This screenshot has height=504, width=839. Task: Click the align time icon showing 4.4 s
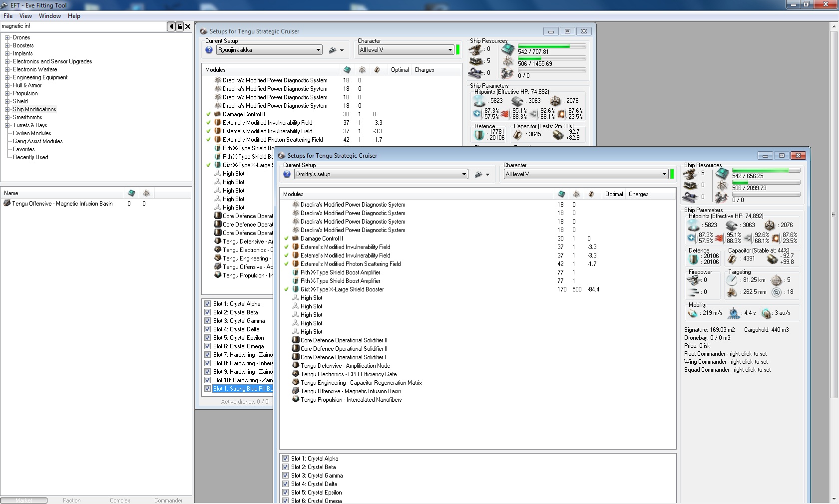pos(734,313)
